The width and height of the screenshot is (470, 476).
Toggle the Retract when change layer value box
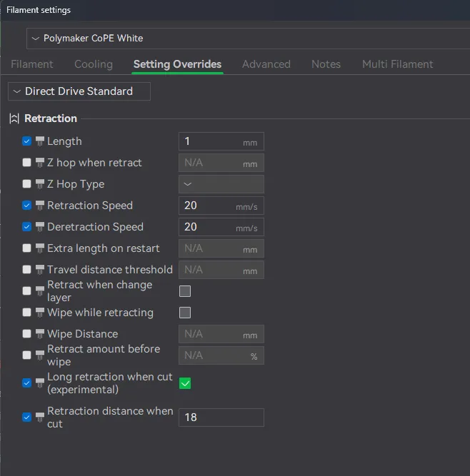tap(185, 291)
